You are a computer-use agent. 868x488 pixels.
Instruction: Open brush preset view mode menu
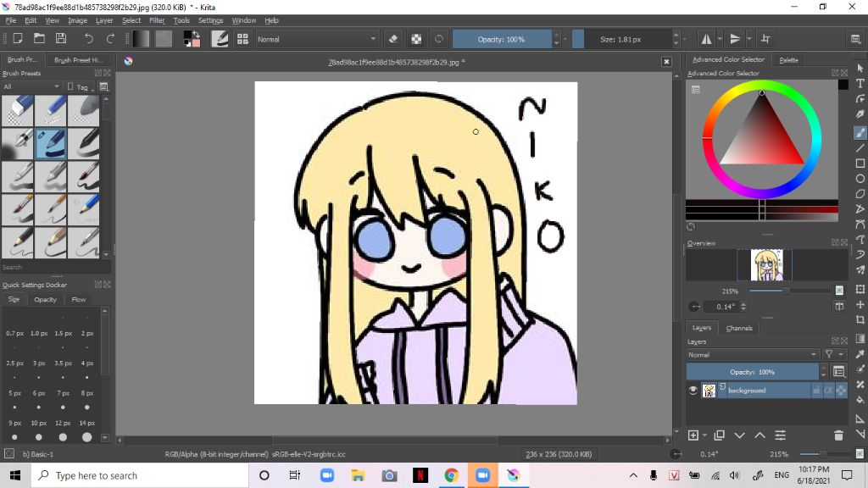(x=103, y=87)
